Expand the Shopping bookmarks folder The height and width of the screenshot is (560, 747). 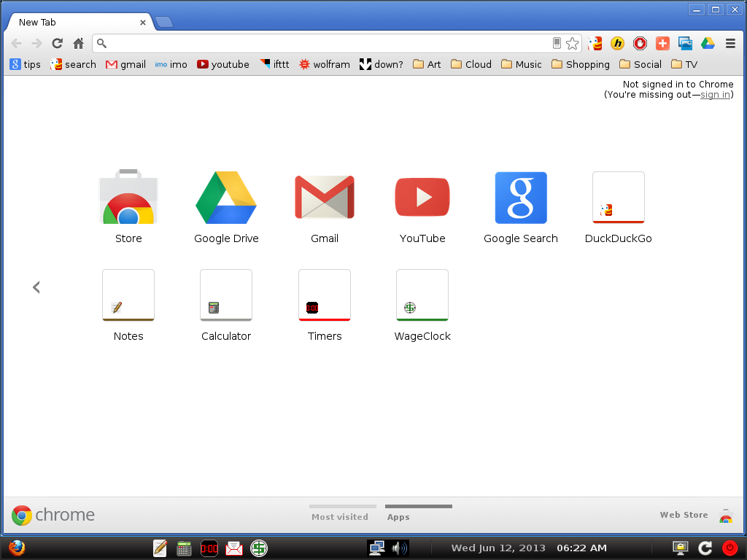point(580,64)
